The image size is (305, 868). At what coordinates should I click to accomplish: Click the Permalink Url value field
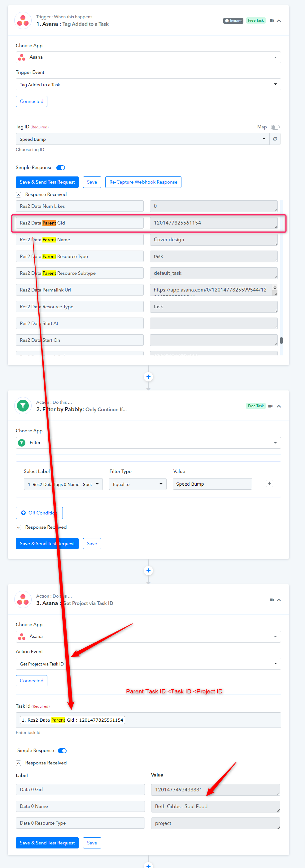pos(214,290)
